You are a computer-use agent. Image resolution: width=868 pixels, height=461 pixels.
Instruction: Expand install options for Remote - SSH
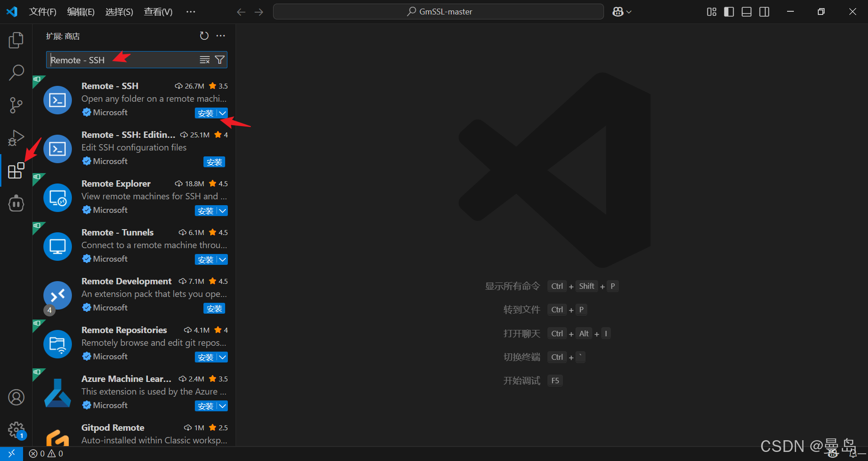point(222,113)
